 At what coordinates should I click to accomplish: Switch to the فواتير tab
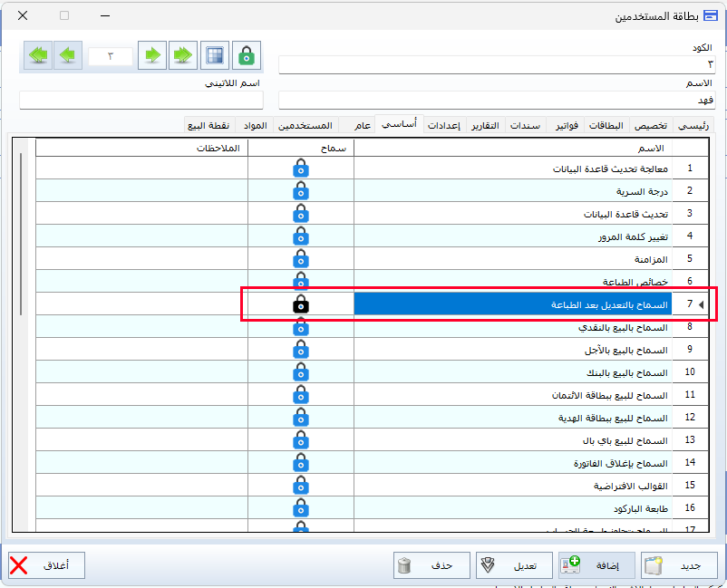569,125
